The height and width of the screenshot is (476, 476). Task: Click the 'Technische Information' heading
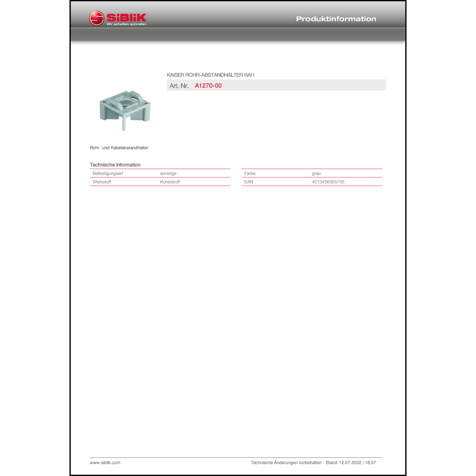[115, 165]
